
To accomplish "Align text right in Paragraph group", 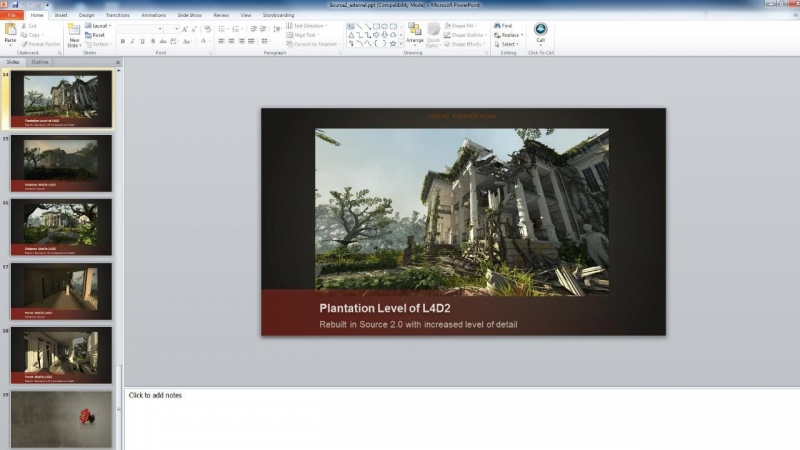I will [241, 41].
